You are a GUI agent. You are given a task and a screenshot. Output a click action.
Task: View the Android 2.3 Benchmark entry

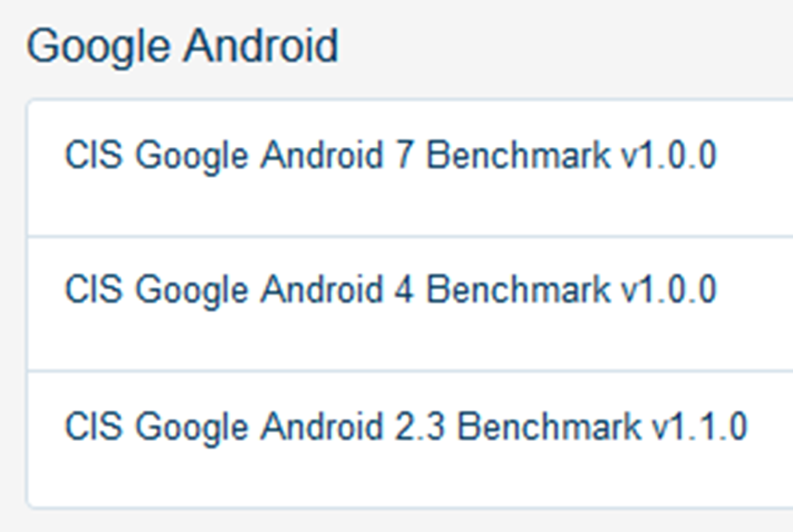(405, 427)
